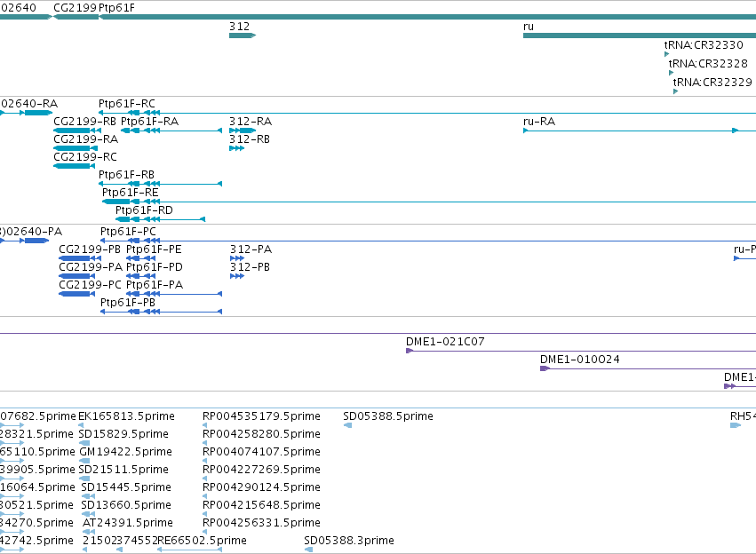Select the DME1-010024 feature label
756x554 pixels.
pyautogui.click(x=579, y=360)
